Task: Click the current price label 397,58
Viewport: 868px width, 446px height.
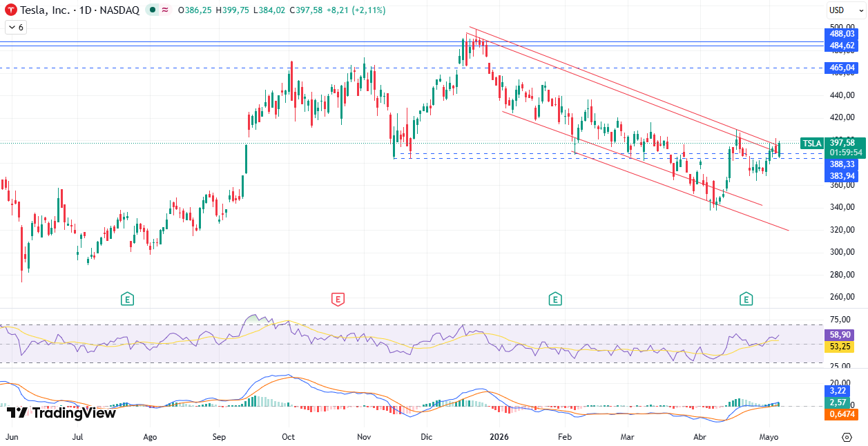Action: click(842, 143)
